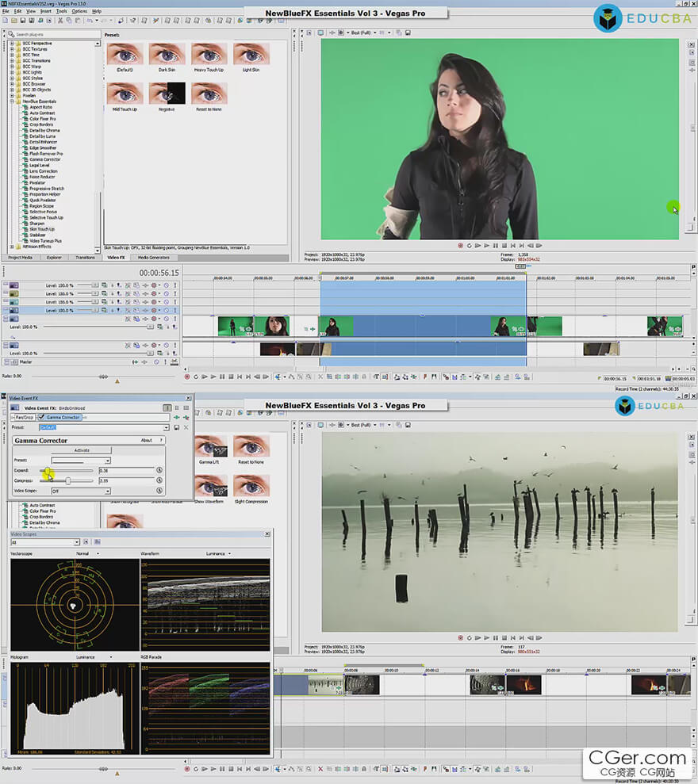
Task: Toggle solo on the highlighted video track
Action: (174, 311)
